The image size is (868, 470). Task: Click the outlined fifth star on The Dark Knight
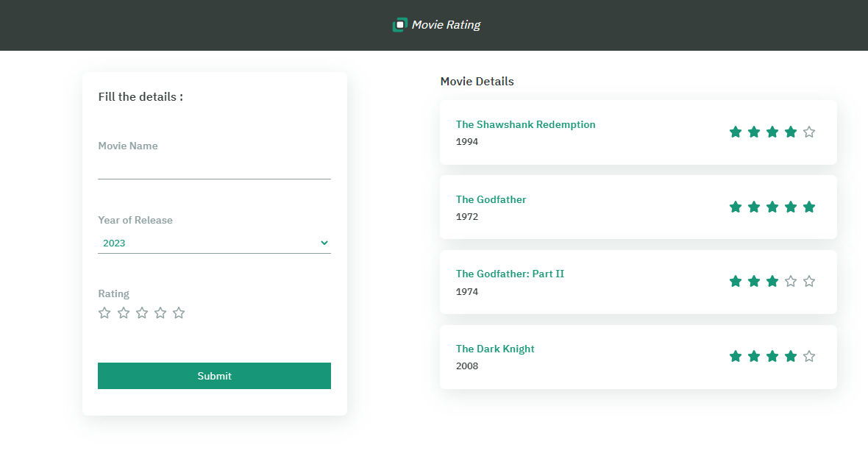(809, 356)
